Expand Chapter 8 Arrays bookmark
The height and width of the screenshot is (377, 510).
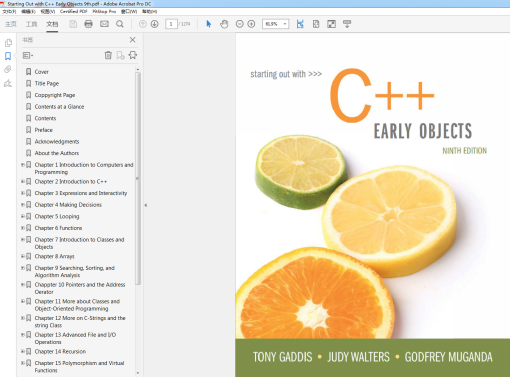pos(23,256)
